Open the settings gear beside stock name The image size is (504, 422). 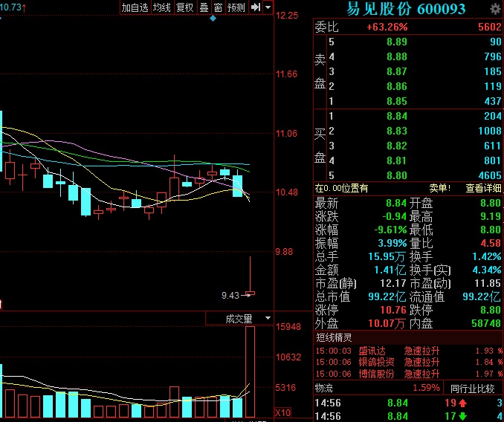tap(495, 9)
